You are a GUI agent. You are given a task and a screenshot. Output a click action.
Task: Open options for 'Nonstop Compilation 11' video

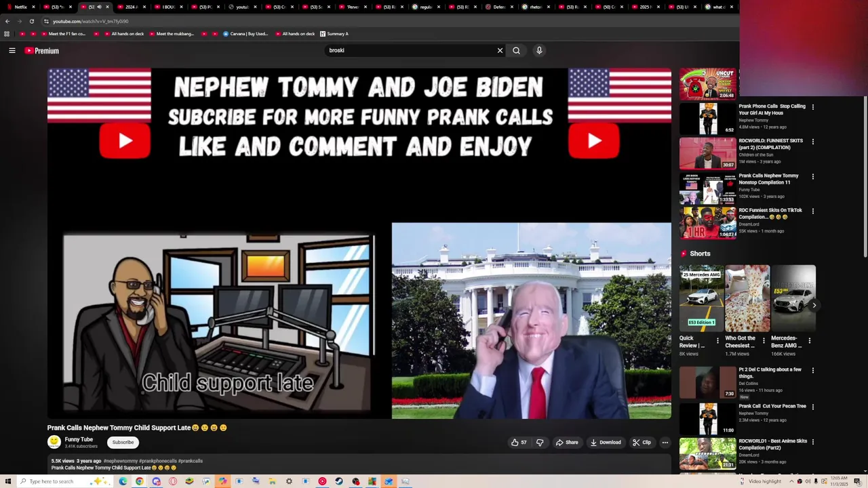pos(813,176)
